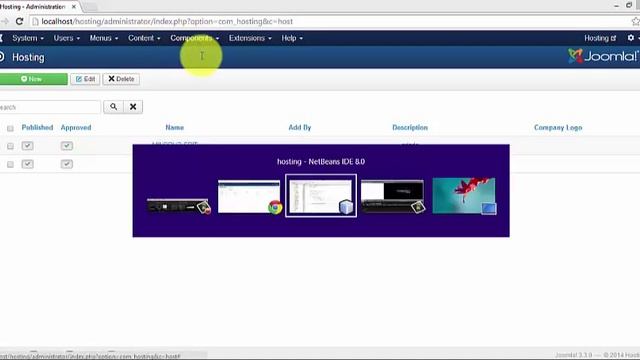Toggle Approved state of first row
Screen dimensions: 640x360
pyautogui.click(x=67, y=146)
